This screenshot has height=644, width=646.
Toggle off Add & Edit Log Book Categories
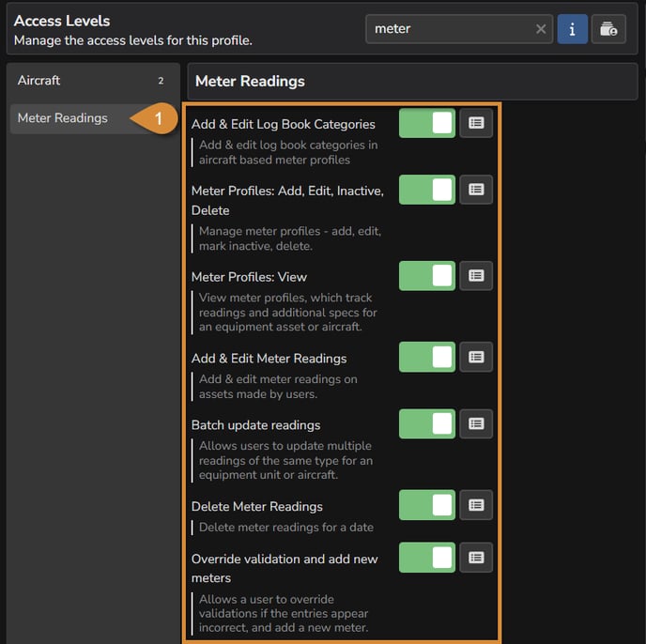click(x=427, y=123)
